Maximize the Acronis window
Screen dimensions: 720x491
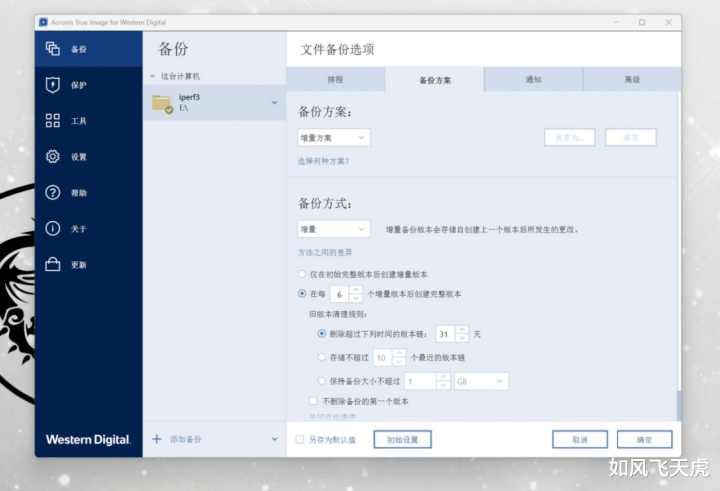click(x=642, y=22)
